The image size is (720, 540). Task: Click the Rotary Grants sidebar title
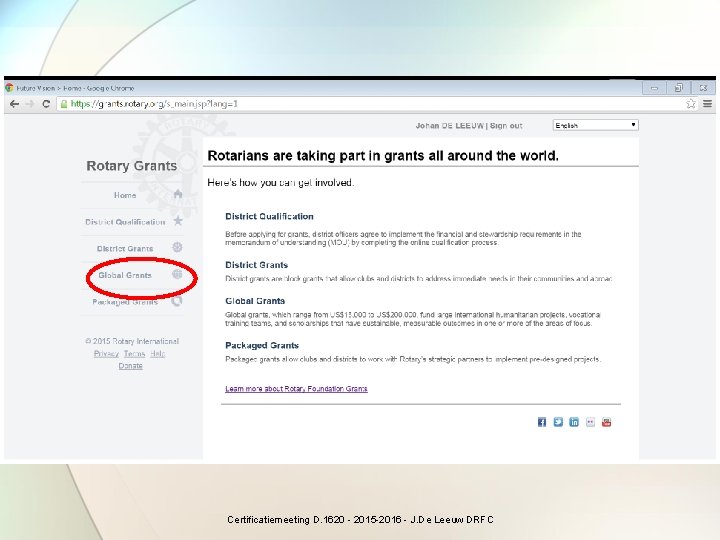click(131, 166)
